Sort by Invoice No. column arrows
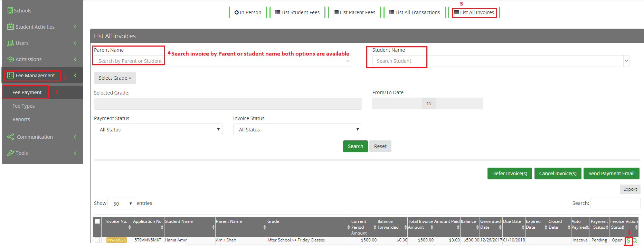644x248 pixels. 130,227
